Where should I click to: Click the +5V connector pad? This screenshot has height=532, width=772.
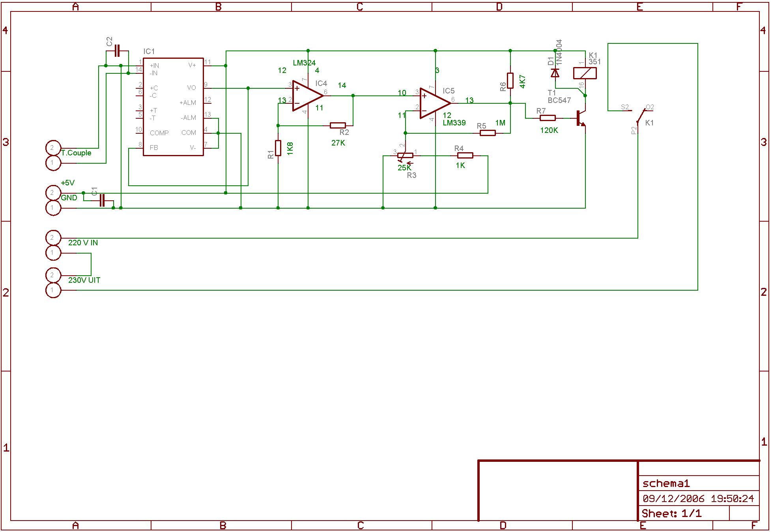(53, 193)
